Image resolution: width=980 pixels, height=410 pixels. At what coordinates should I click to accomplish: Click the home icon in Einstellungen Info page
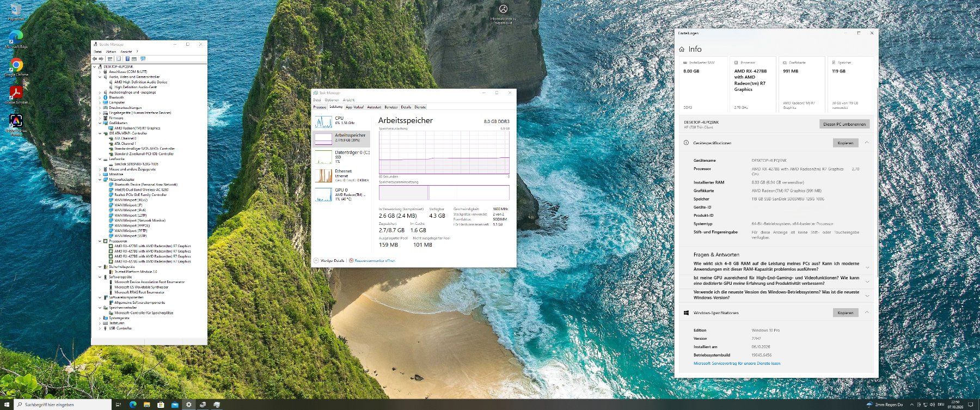[682, 50]
